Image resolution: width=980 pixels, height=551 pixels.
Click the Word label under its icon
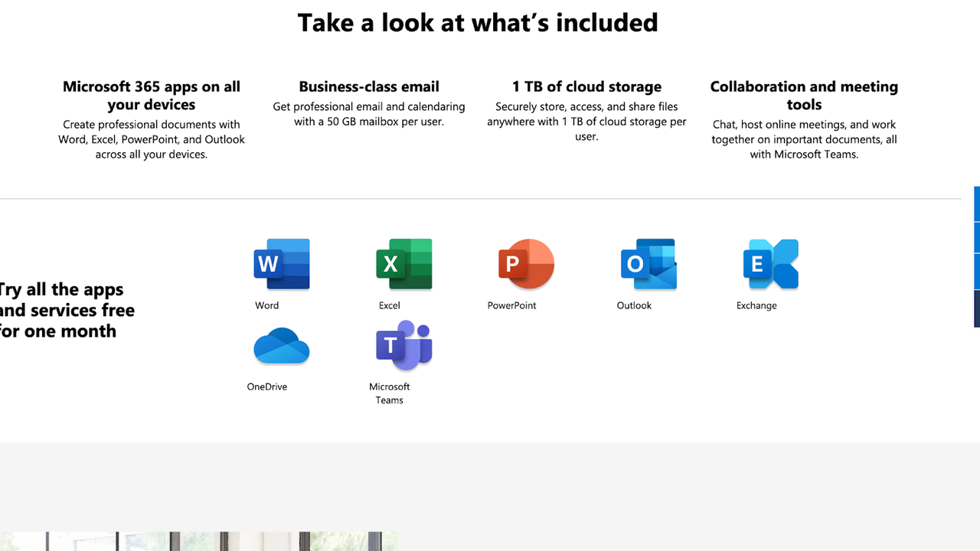pos(266,305)
